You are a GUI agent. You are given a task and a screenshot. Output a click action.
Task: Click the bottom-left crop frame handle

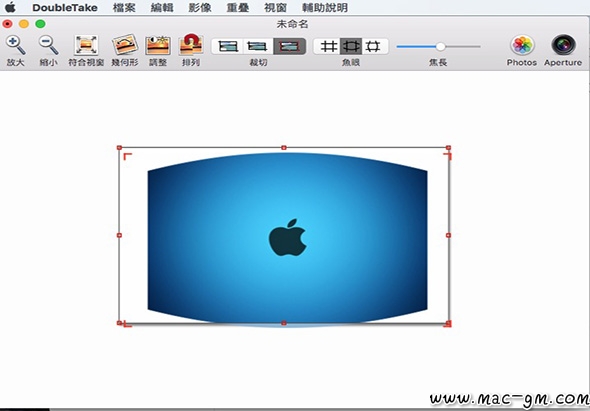click(x=119, y=323)
